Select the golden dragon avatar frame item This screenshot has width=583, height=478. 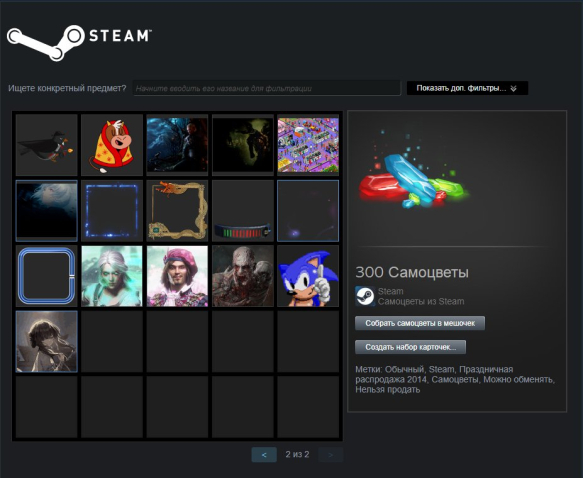[177, 211]
